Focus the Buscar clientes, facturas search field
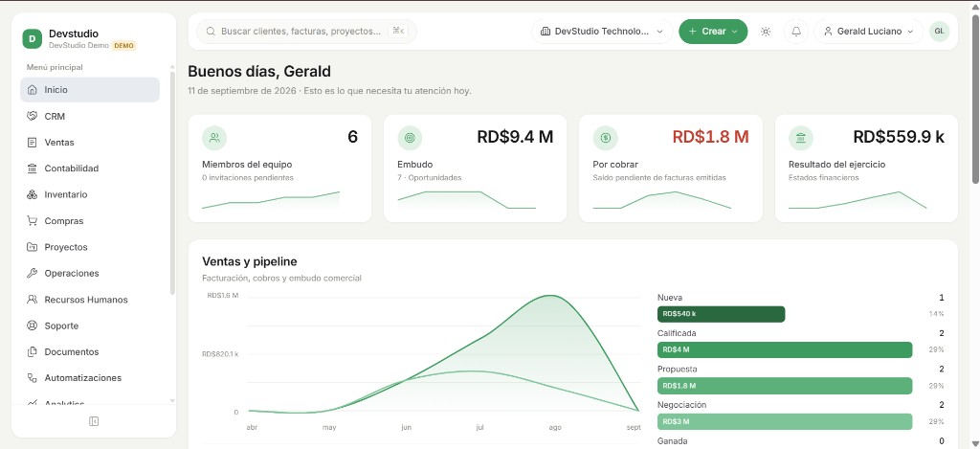 [x=306, y=32]
